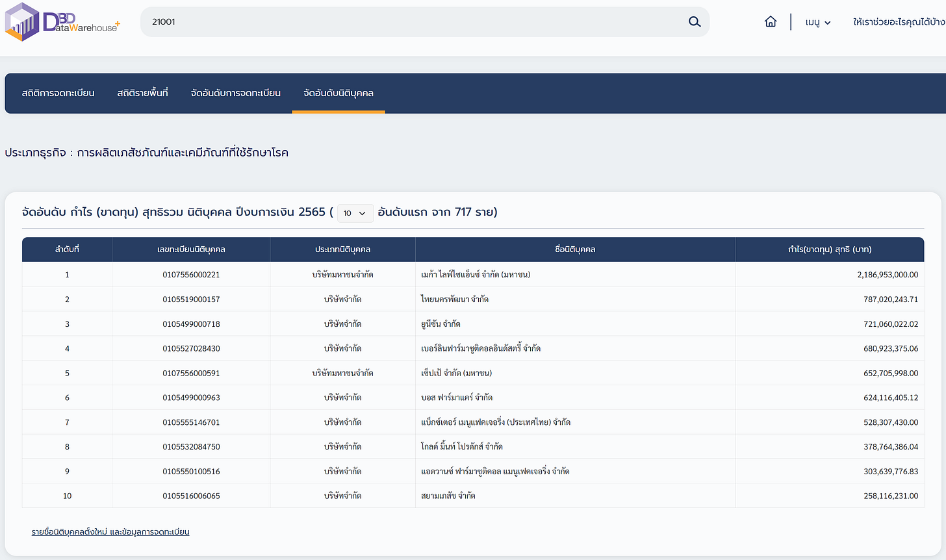Click profit value 680,923,375.06
Screen dimensions: 946x560
click(x=891, y=349)
